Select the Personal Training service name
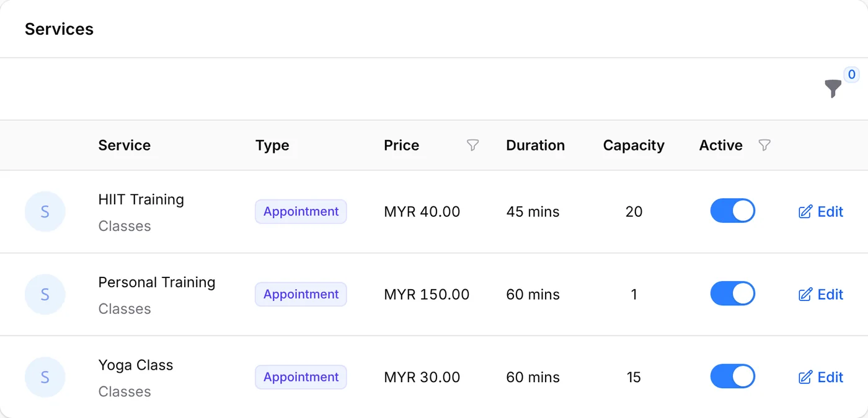The width and height of the screenshot is (868, 418). (x=157, y=282)
